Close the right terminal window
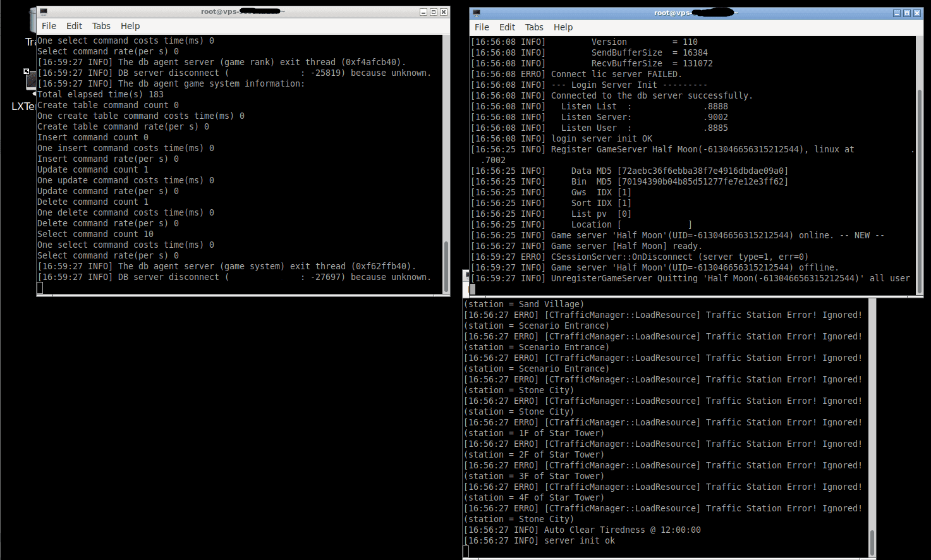 [917, 13]
